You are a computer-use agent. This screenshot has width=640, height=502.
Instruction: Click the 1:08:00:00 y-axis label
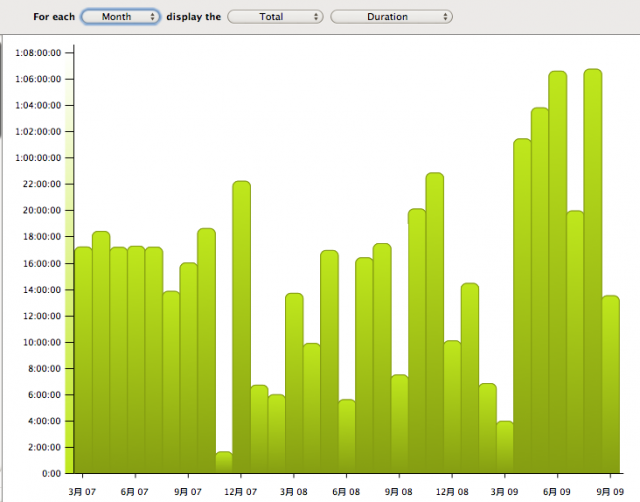point(38,53)
